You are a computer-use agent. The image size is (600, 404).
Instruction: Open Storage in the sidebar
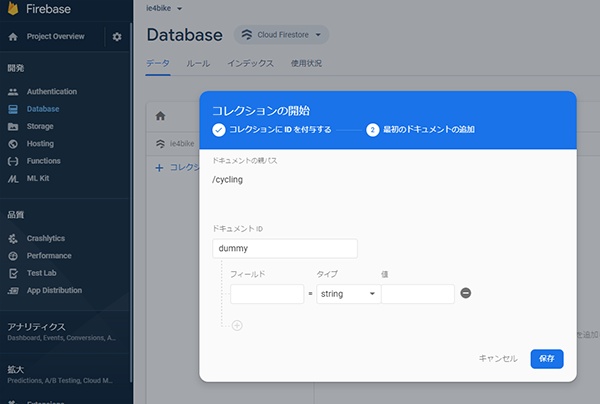click(40, 127)
